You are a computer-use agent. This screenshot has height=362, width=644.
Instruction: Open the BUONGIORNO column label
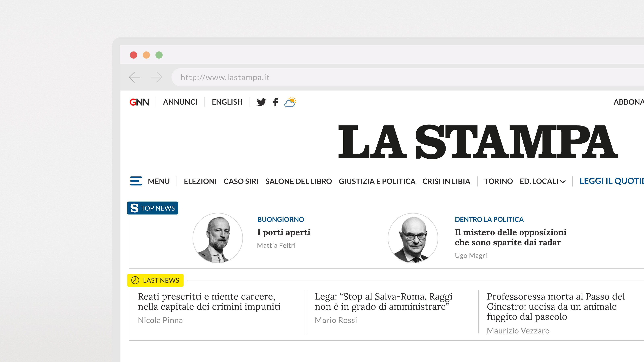(281, 219)
